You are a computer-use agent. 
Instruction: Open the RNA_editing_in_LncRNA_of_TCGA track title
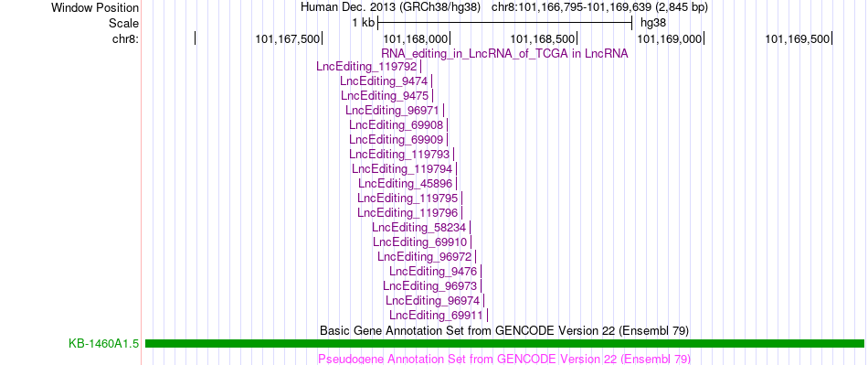pyautogui.click(x=504, y=54)
